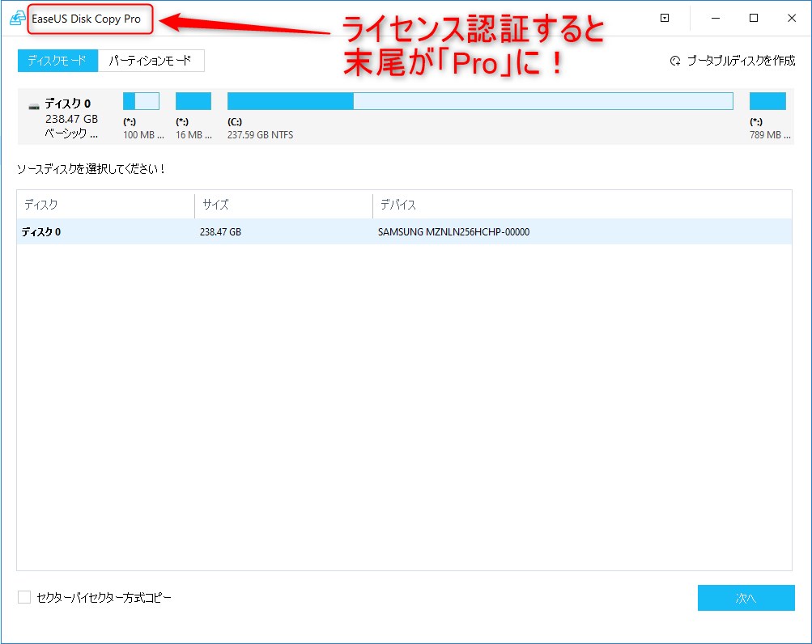Screen dimensions: 812x644
Task: Select the C: 237.59 GB NTFS partition bar
Action: [x=480, y=101]
